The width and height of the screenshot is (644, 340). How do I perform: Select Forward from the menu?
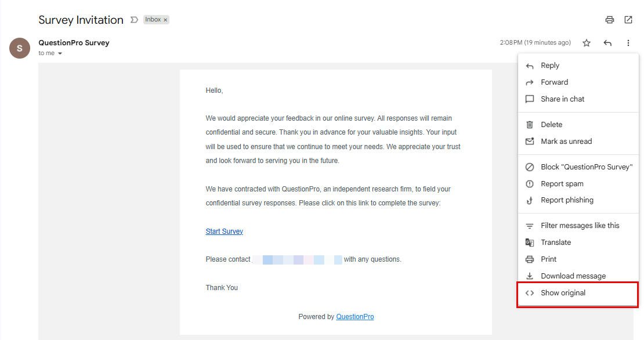pyautogui.click(x=554, y=82)
